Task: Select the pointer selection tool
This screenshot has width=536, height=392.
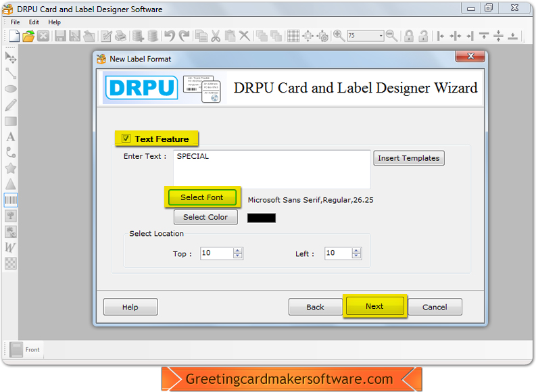Action: (11, 57)
